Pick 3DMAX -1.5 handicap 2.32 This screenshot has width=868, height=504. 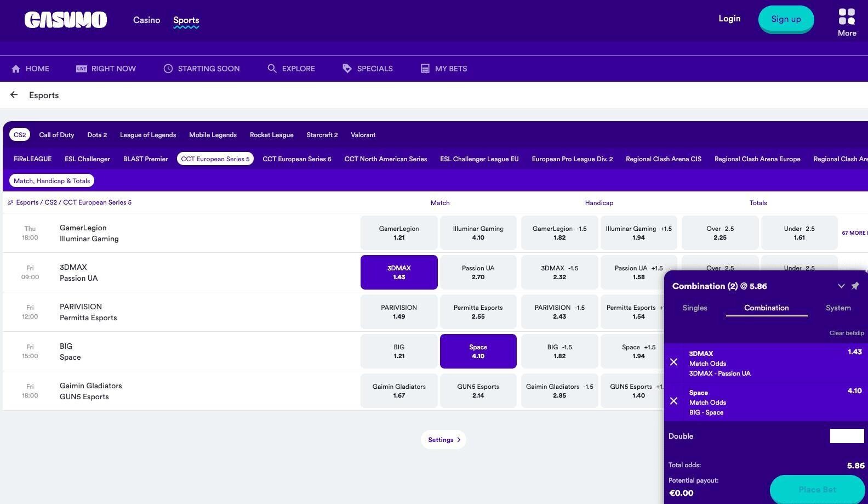559,272
